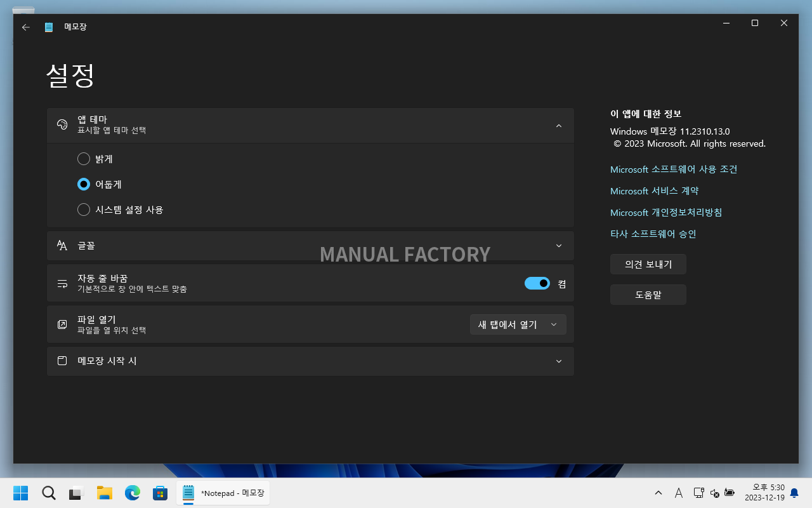Open 타사 소프트웨어 승인 link
This screenshot has width=812, height=508.
653,234
